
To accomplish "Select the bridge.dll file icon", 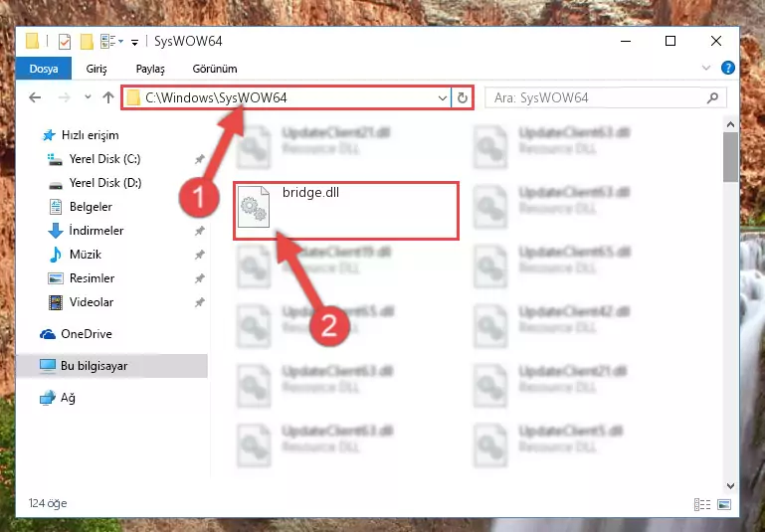I will [x=254, y=207].
